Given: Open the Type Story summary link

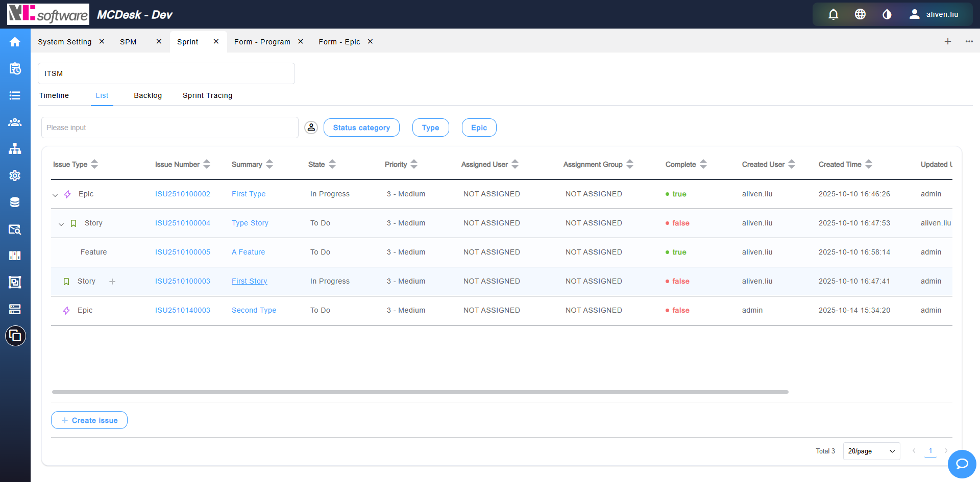Looking at the screenshot, I should pos(250,223).
